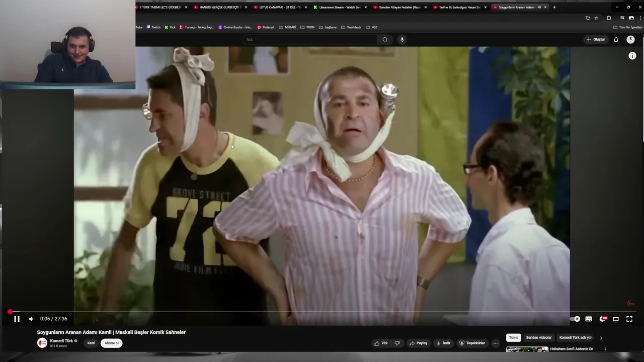Viewport: 644px width, 362px height.
Task: Open options for Hababam Sınıfı Askerde video
Action: coord(605,349)
